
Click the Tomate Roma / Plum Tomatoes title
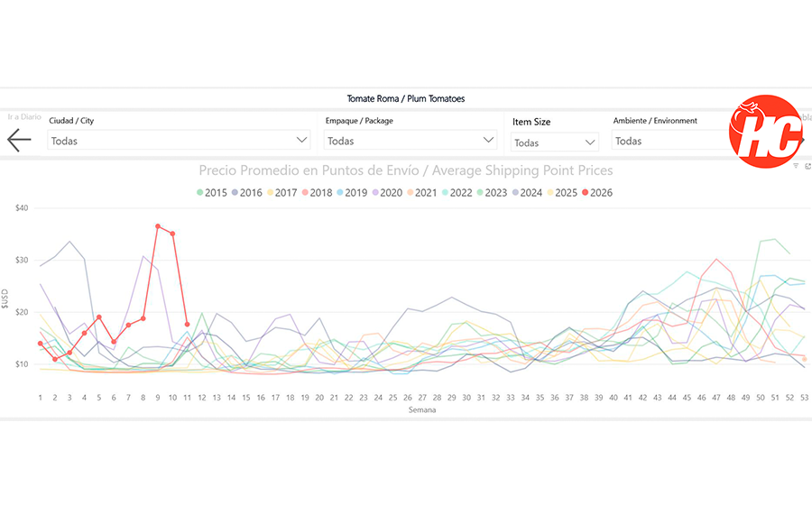[406, 98]
